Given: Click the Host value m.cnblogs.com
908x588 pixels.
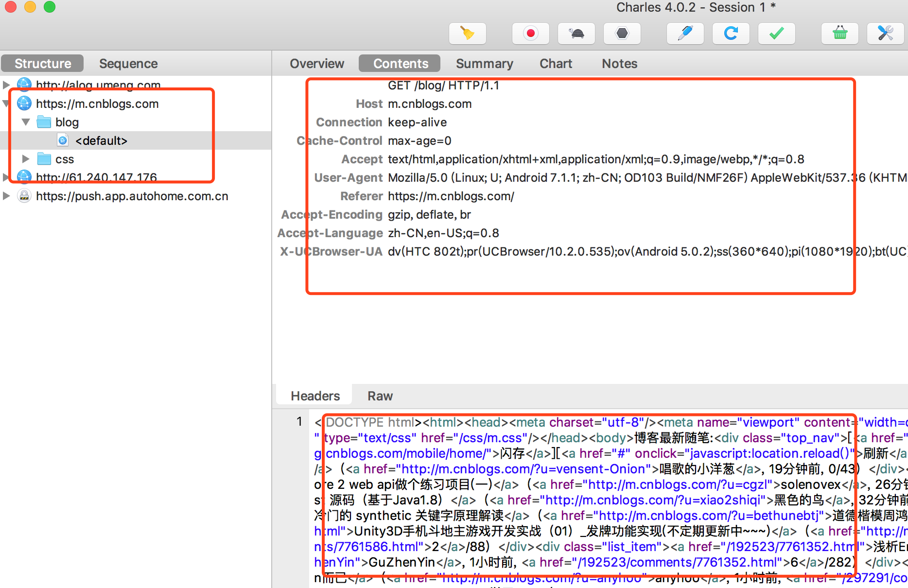Looking at the screenshot, I should coord(430,104).
